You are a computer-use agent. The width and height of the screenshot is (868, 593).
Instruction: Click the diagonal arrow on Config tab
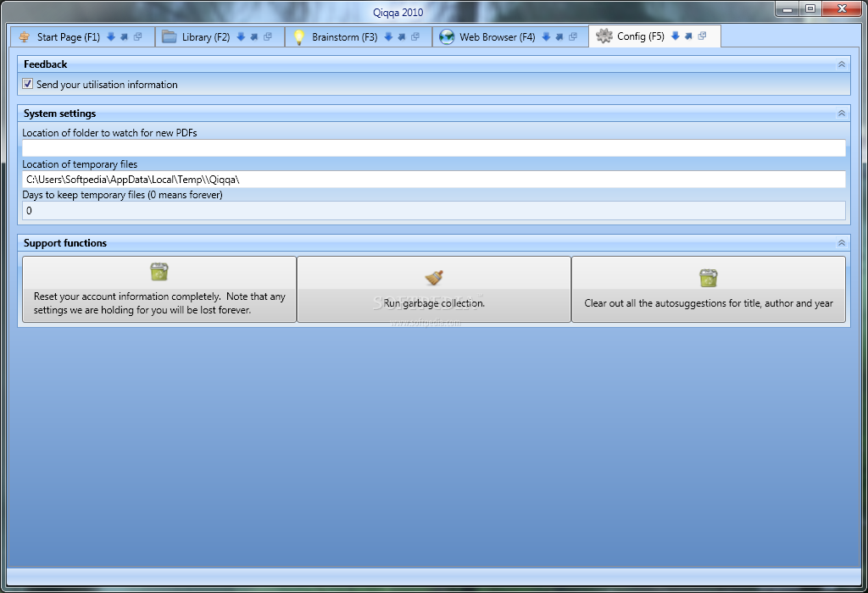tap(688, 36)
